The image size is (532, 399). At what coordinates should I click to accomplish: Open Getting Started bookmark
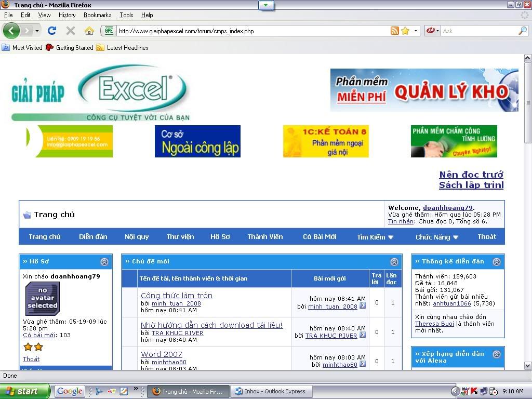tap(70, 47)
